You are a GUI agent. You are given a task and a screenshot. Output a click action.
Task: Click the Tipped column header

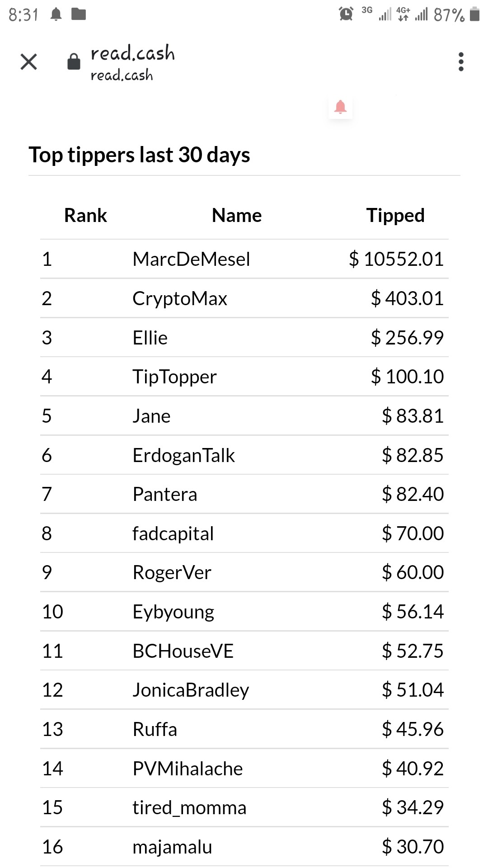pos(395,216)
